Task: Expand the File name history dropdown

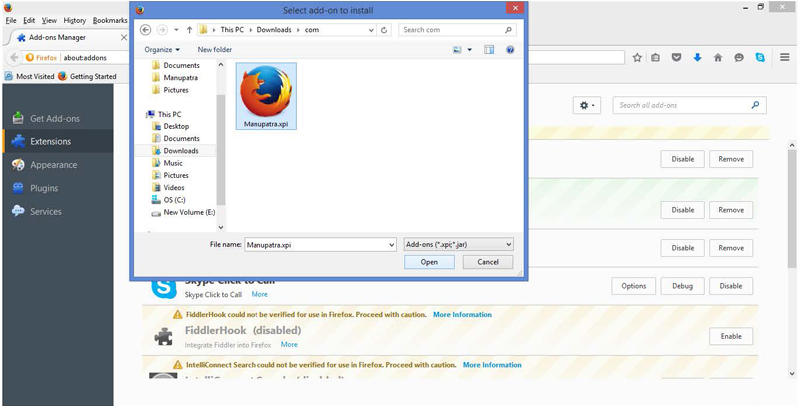Action: point(391,245)
